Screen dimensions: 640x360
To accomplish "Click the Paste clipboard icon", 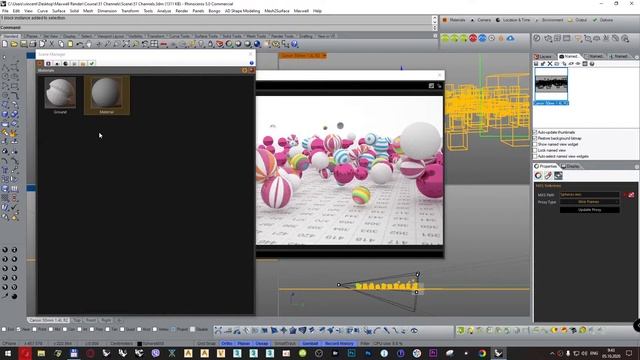I will point(70,44).
